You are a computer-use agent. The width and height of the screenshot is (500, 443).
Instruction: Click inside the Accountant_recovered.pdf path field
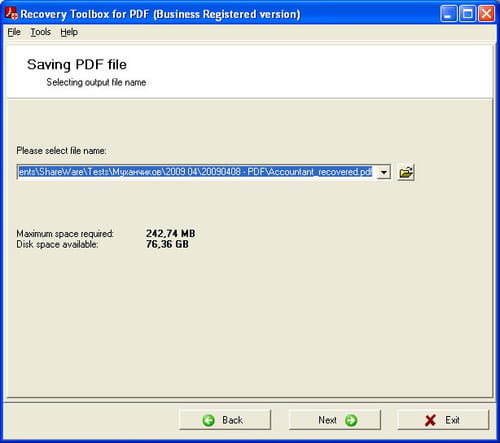197,172
